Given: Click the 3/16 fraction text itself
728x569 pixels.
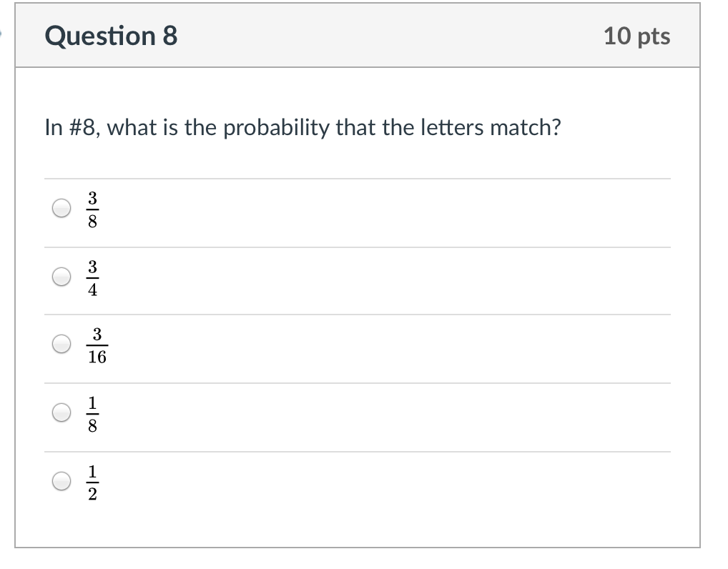Looking at the screenshot, I should click(96, 344).
